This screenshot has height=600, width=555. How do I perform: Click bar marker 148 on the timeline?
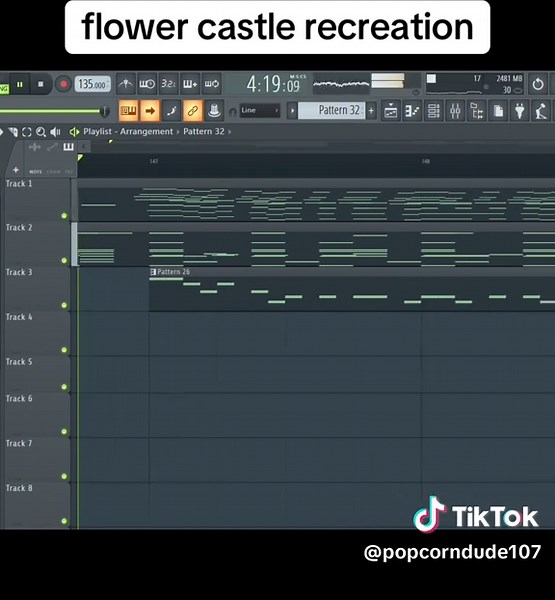point(426,161)
